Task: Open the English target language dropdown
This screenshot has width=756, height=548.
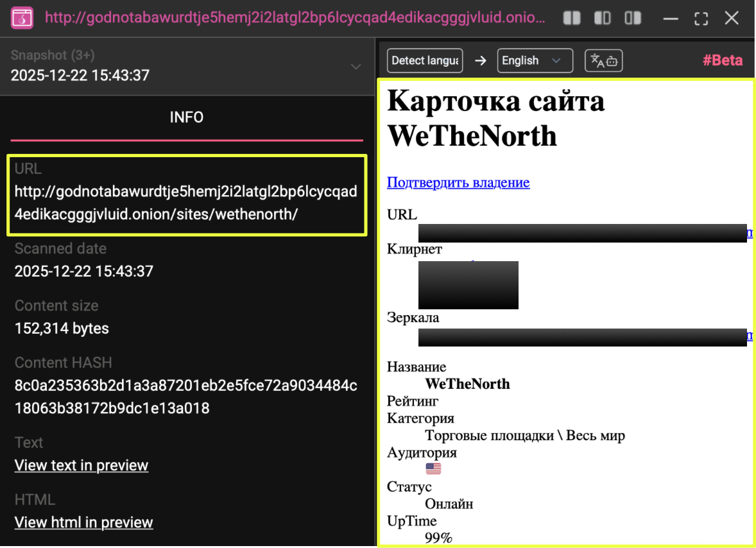Action: click(535, 61)
